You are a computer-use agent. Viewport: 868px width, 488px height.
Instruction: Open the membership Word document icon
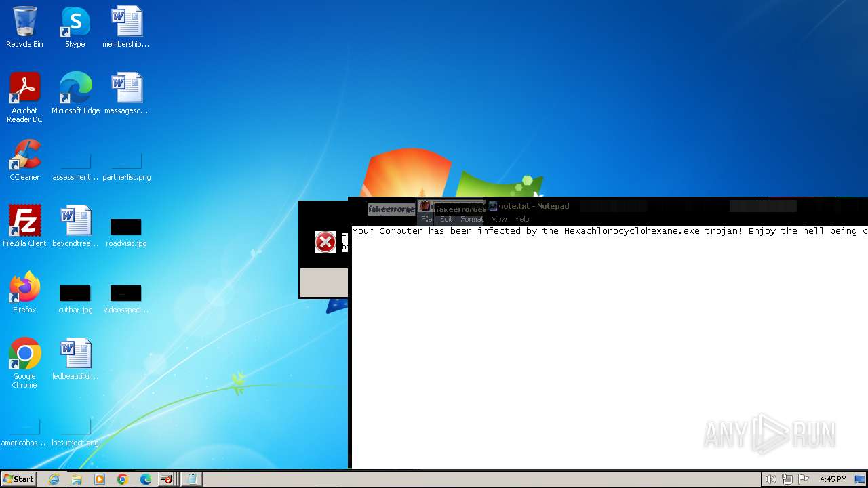coord(126,27)
